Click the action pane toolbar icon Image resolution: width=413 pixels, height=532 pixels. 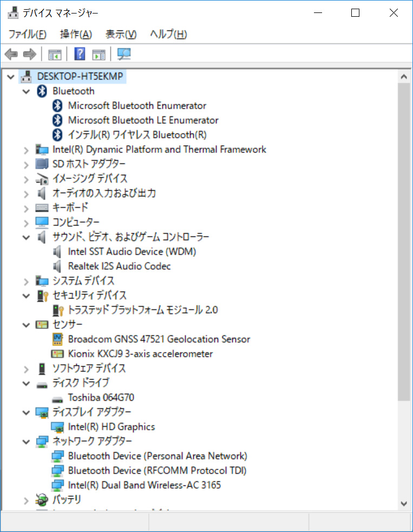point(99,54)
